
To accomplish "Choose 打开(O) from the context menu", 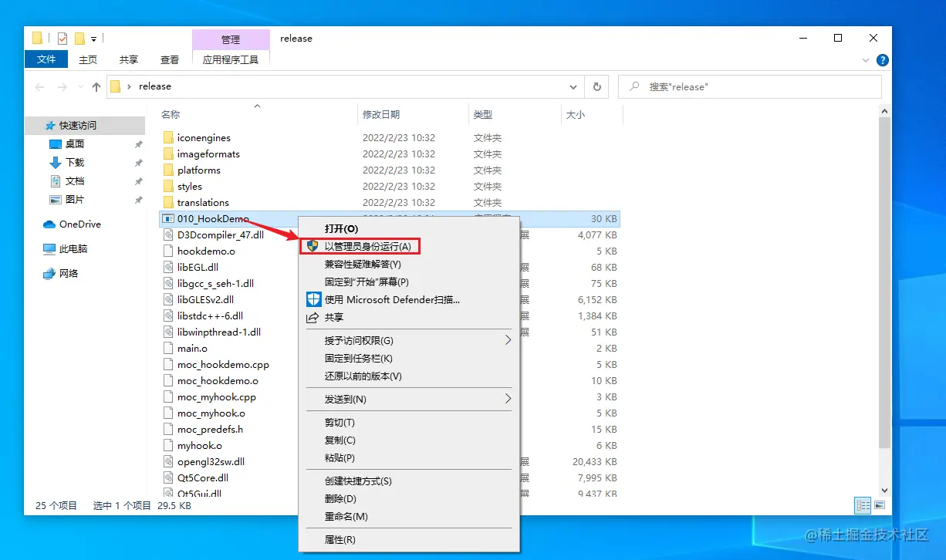I will coord(409,229).
